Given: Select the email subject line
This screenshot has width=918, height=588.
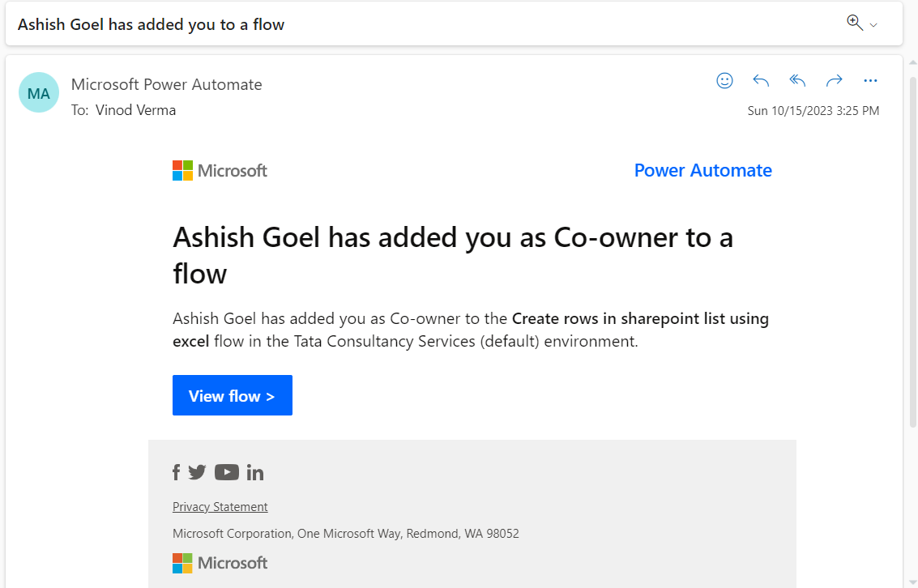Looking at the screenshot, I should (152, 24).
